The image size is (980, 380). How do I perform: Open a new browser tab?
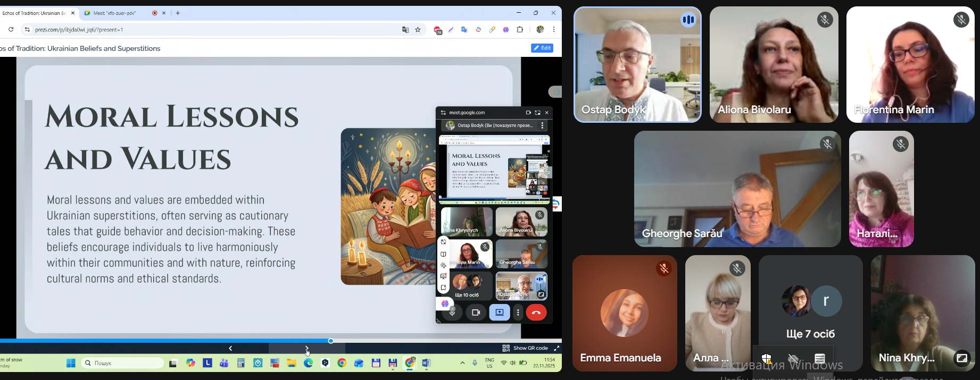point(178,13)
